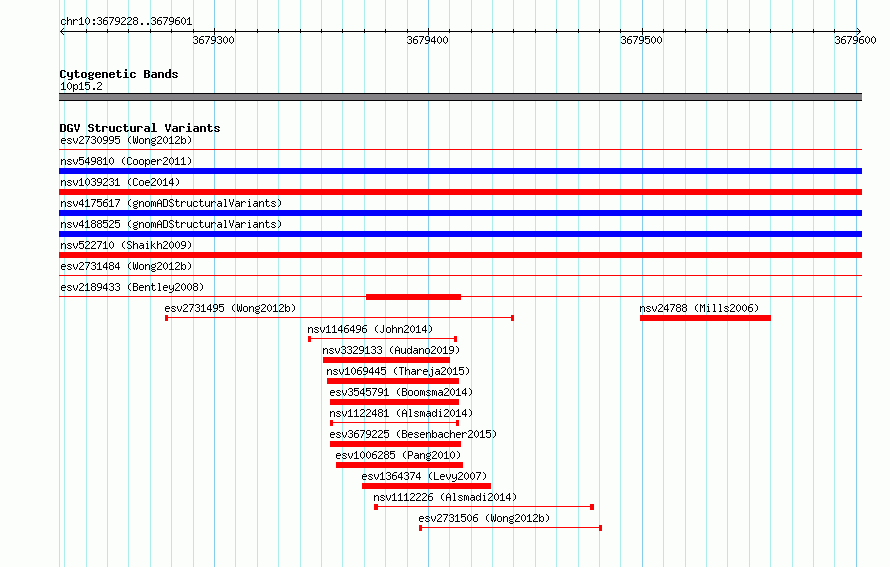Click the red bar under nsv1039231

click(460, 192)
